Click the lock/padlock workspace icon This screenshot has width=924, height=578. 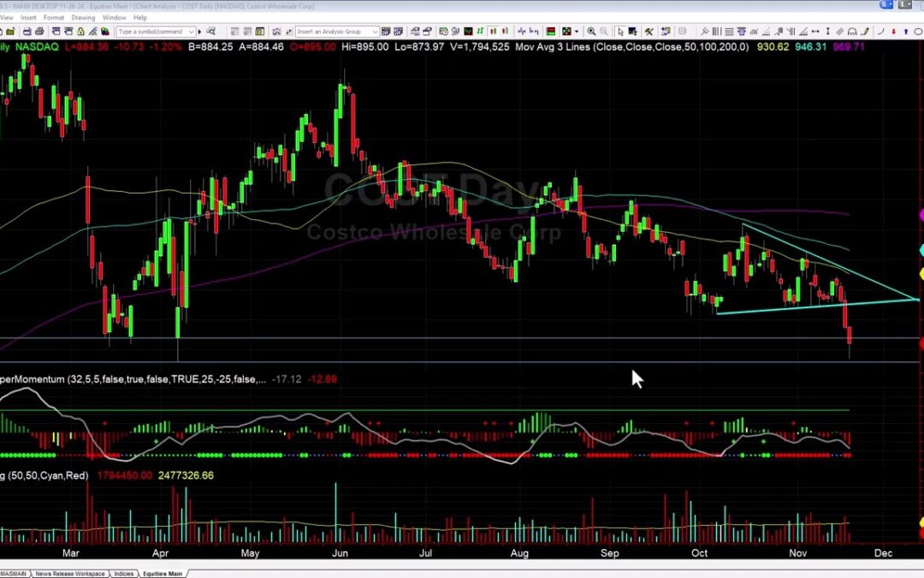(80, 31)
